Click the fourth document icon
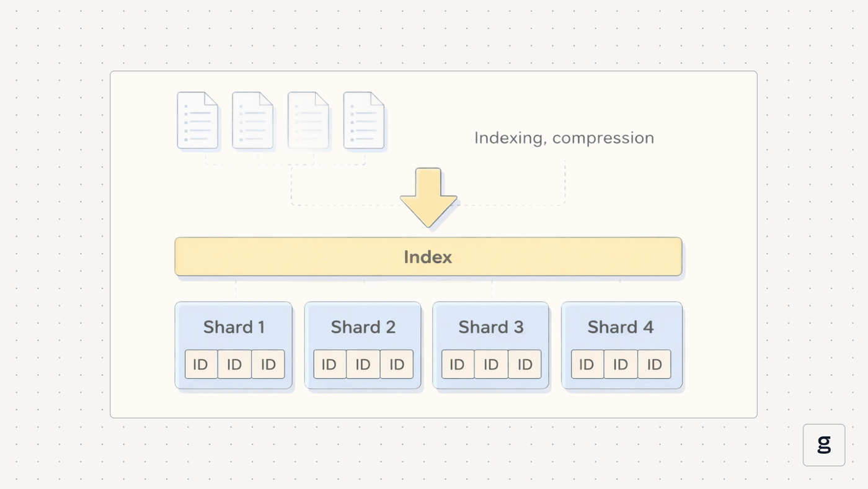868x489 pixels. [x=364, y=120]
